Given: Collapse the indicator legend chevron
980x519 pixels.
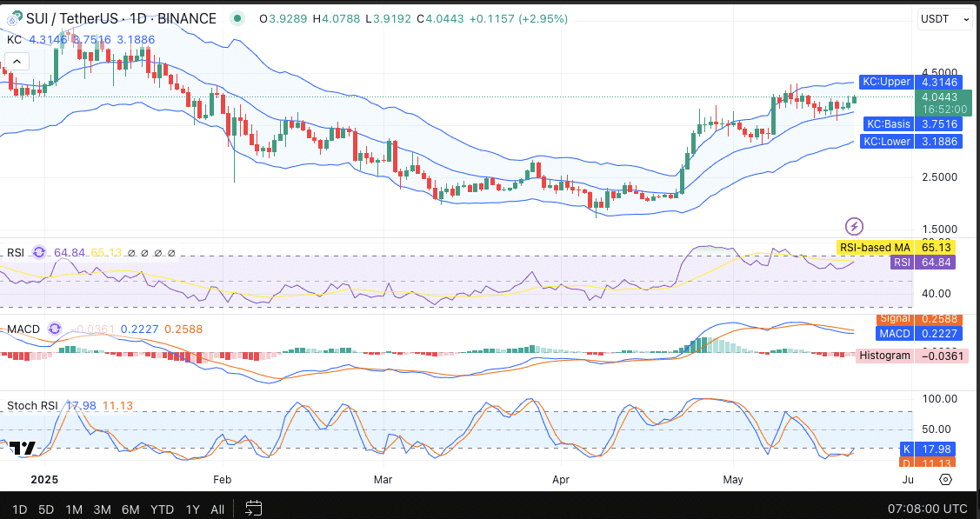Looking at the screenshot, I should click(17, 61).
